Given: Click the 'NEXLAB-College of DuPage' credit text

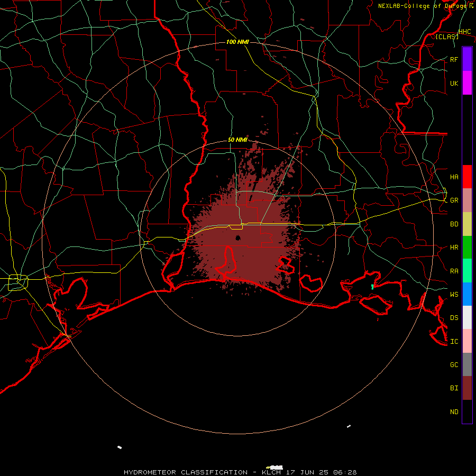Looking at the screenshot, I should 423,6.
